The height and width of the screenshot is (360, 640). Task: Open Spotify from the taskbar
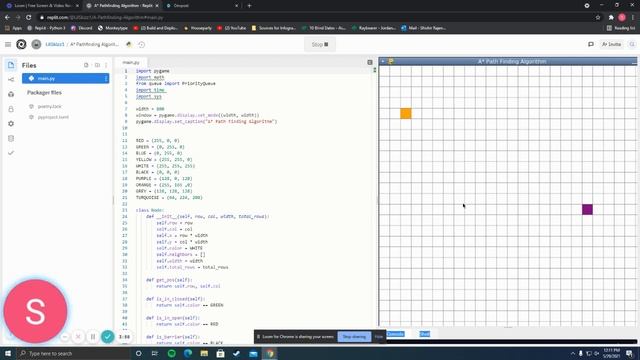171,353
